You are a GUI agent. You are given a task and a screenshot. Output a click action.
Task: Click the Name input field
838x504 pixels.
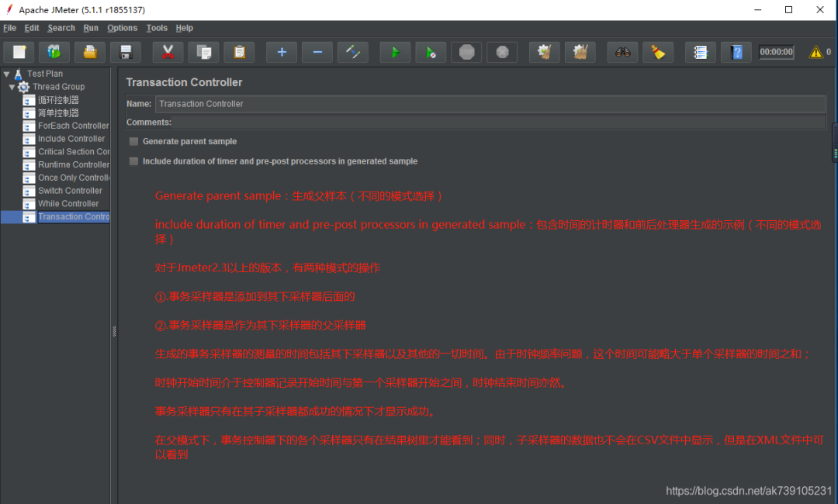click(x=490, y=104)
